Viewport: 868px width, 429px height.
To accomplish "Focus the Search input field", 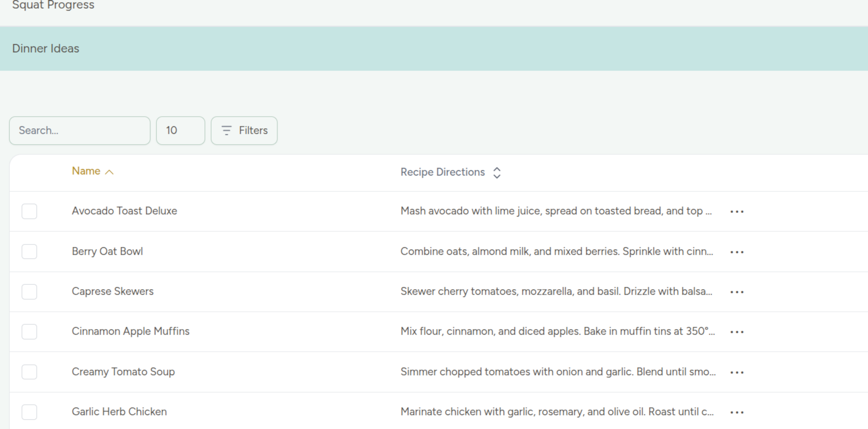I will tap(80, 131).
